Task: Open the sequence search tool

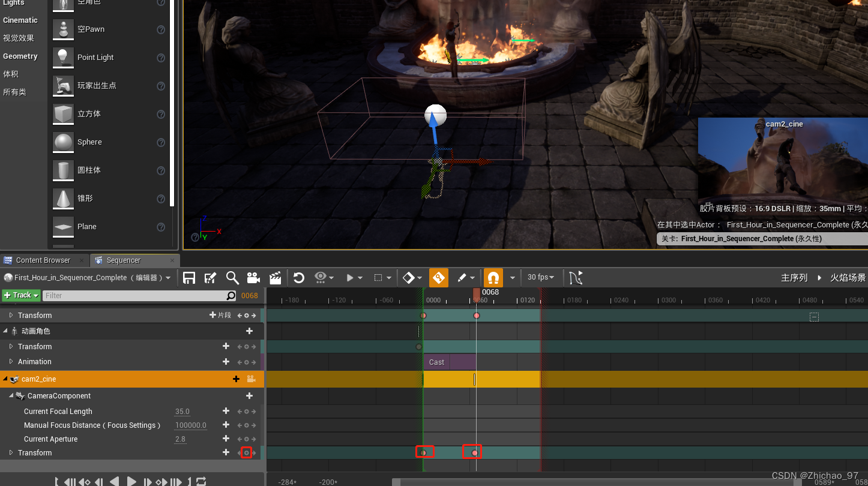Action: (232, 277)
